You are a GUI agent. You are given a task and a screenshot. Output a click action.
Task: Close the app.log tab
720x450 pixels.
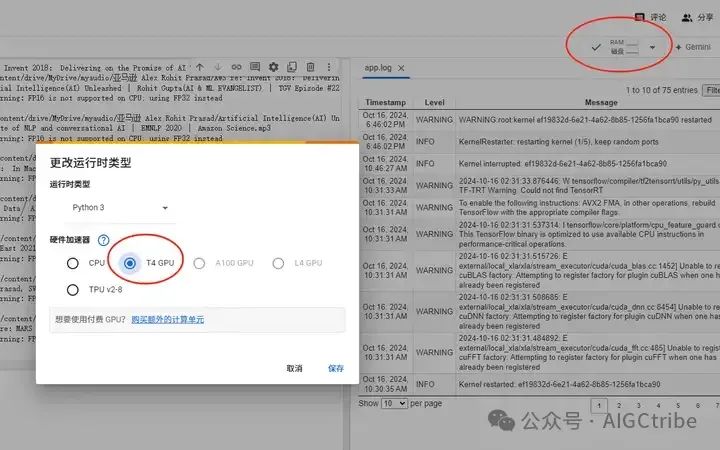(x=401, y=68)
